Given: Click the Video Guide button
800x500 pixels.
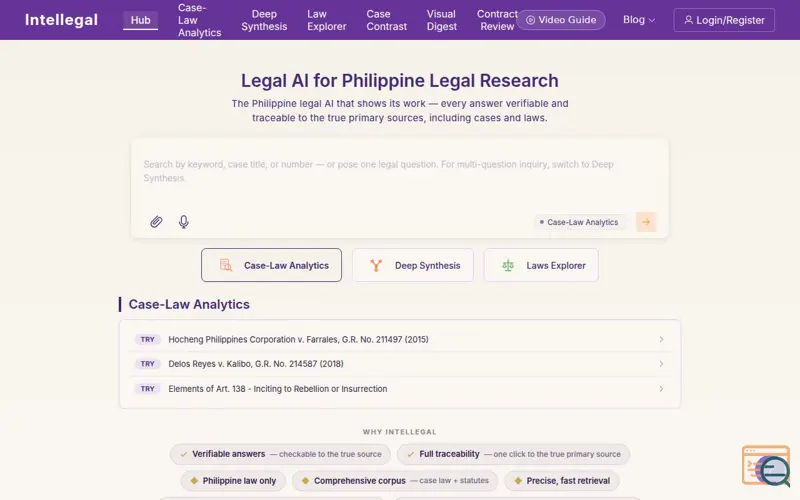Looking at the screenshot, I should point(561,20).
